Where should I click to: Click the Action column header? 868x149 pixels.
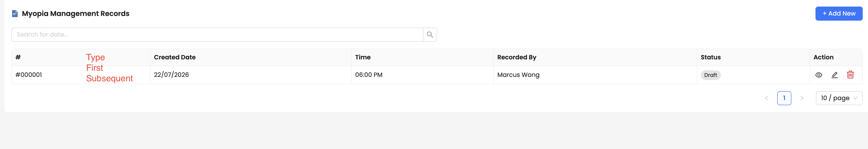[823, 57]
